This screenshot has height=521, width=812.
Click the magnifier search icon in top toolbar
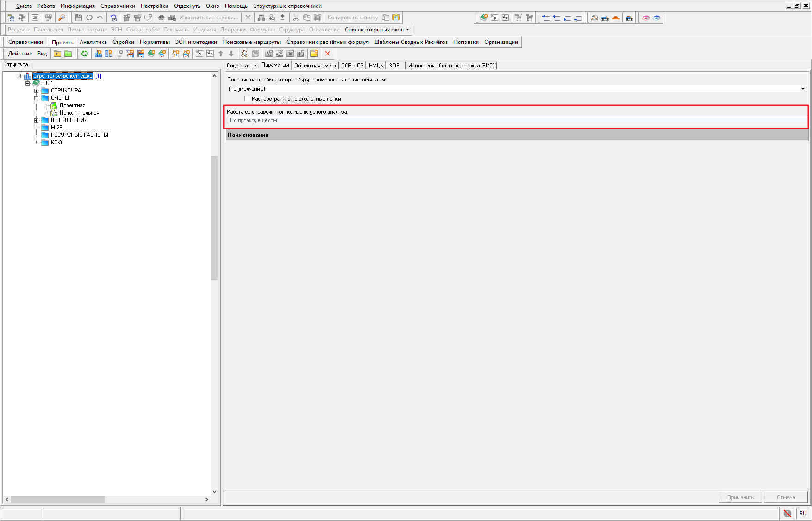point(62,18)
